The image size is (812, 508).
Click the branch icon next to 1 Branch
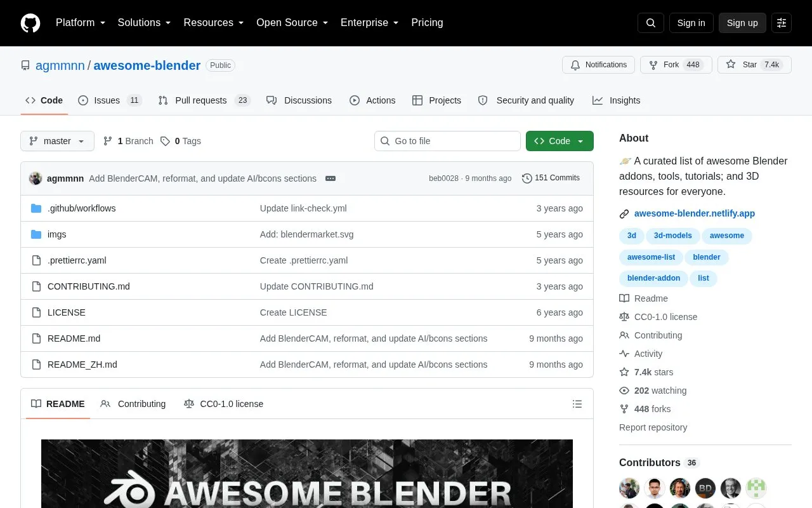108,141
